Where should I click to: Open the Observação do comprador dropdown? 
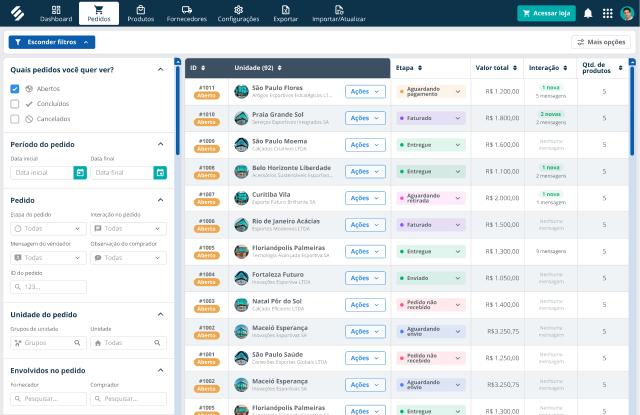click(128, 258)
